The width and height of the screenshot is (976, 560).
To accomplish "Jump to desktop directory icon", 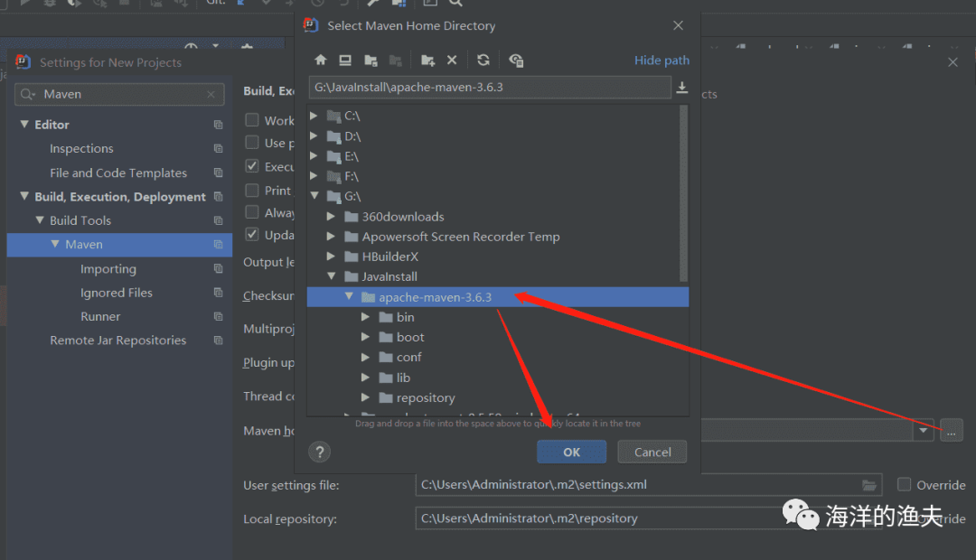I will point(345,60).
